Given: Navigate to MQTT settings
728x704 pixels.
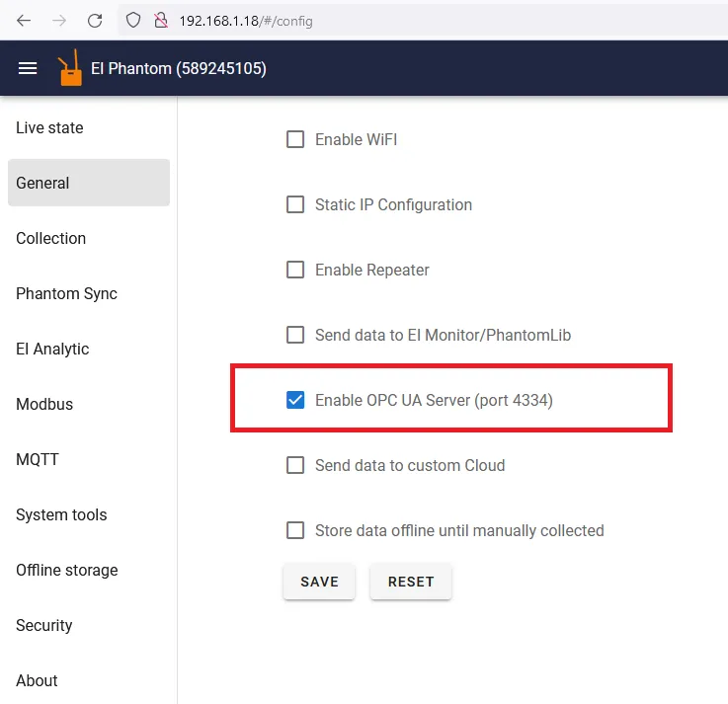Looking at the screenshot, I should click(x=89, y=459).
